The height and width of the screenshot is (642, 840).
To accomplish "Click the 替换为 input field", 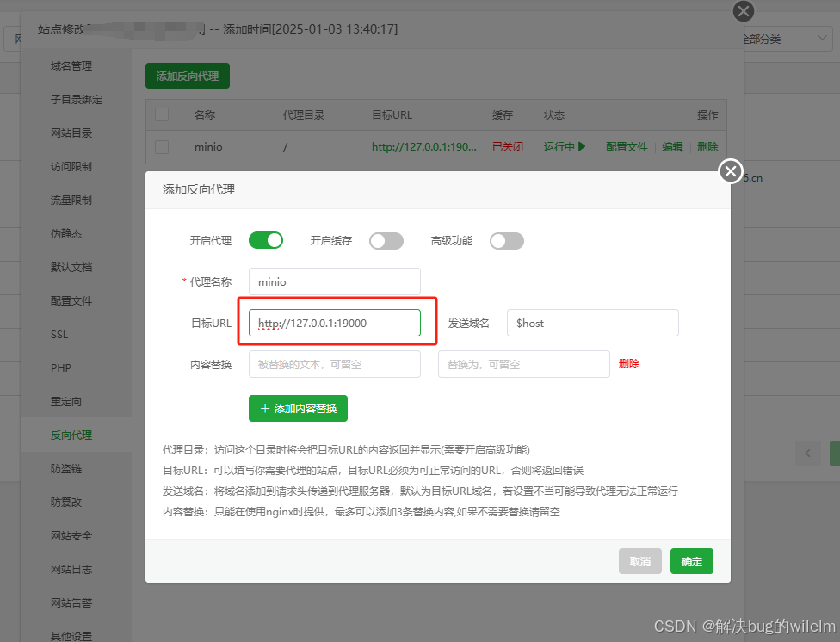I will click(524, 364).
